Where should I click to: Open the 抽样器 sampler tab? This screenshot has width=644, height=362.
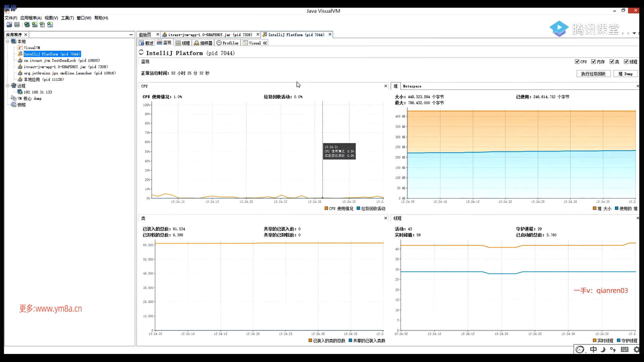[203, 43]
